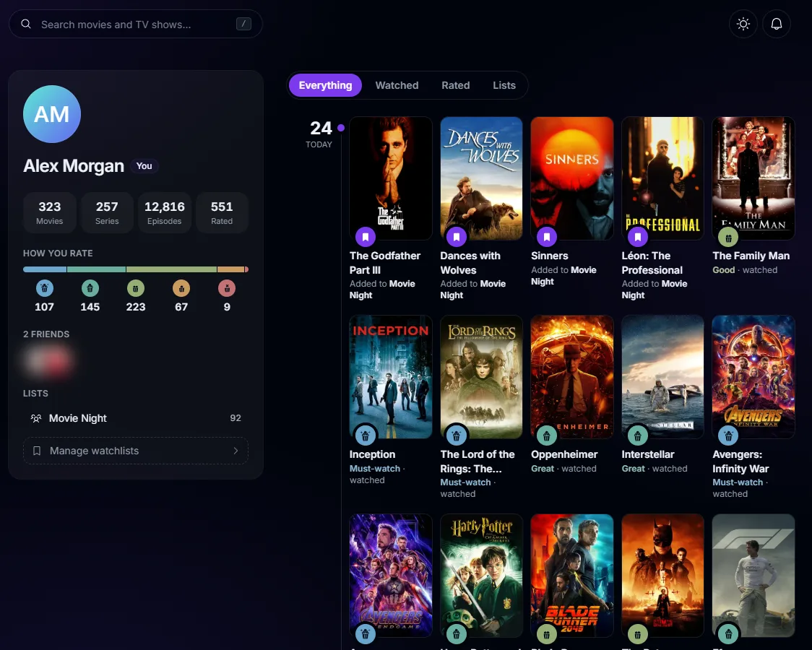
Task: Click the rating badge on Oppenheimer poster
Action: coord(547,435)
